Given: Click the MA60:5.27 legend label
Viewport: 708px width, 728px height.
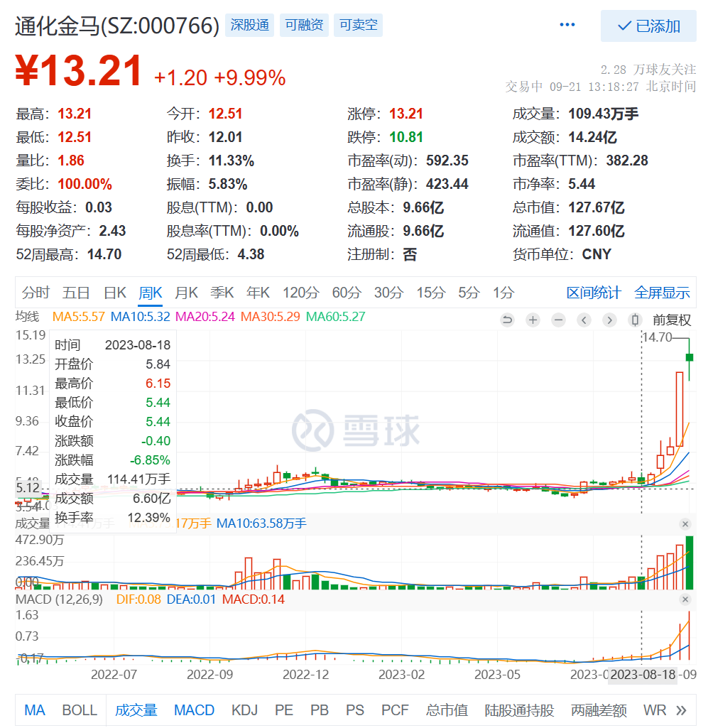Looking at the screenshot, I should click(336, 317).
